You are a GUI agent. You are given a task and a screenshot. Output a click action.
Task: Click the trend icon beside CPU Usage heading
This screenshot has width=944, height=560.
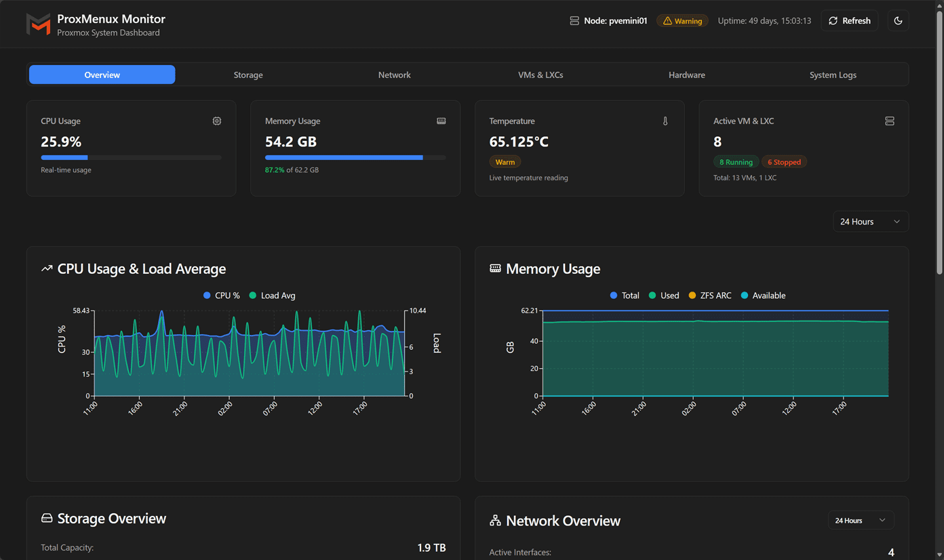pos(46,268)
